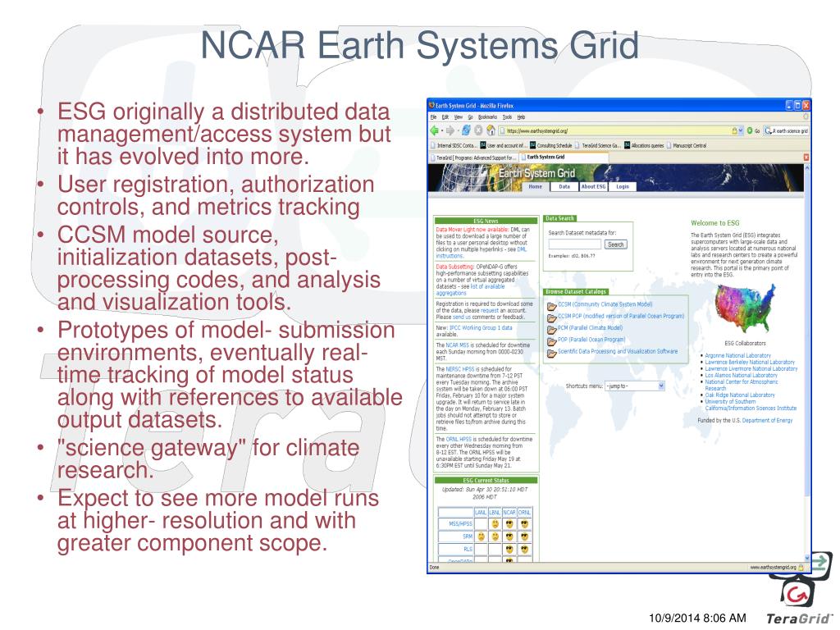The height and width of the screenshot is (630, 840).
Task: Open the Back button history dropdown arrow
Action: tap(441, 130)
